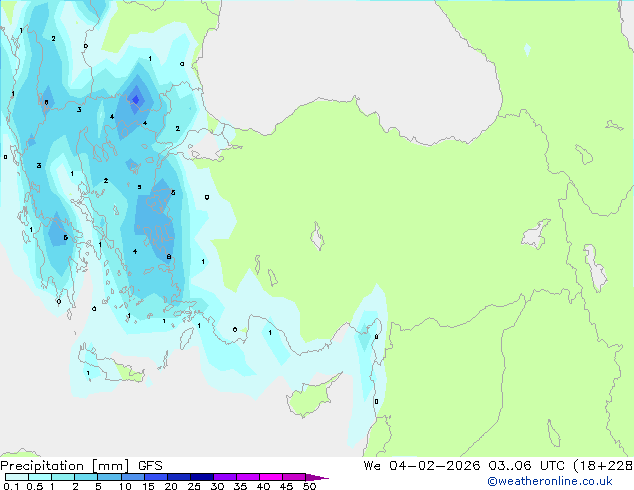Click the legend label '10'
634x490 pixels.
125,486
